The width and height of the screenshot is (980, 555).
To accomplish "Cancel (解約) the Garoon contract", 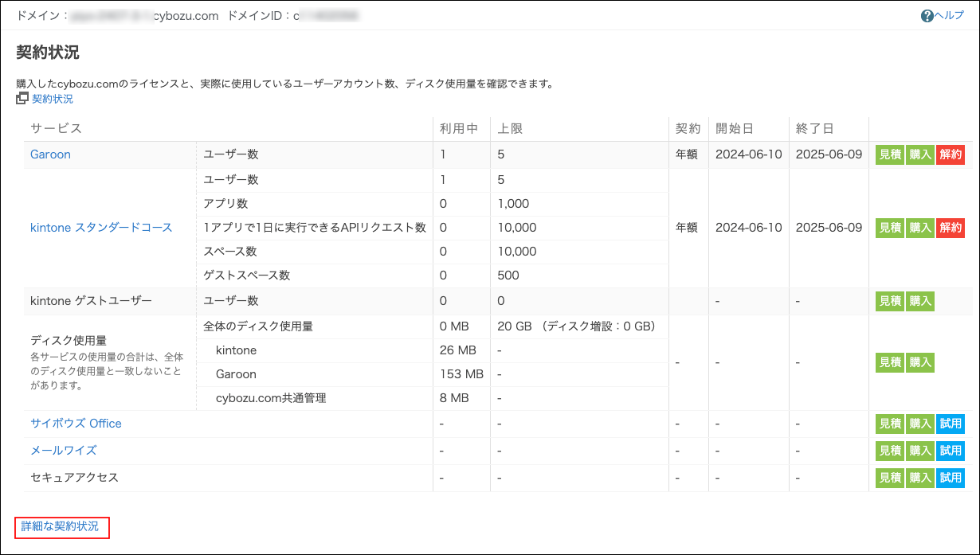I will [x=951, y=154].
